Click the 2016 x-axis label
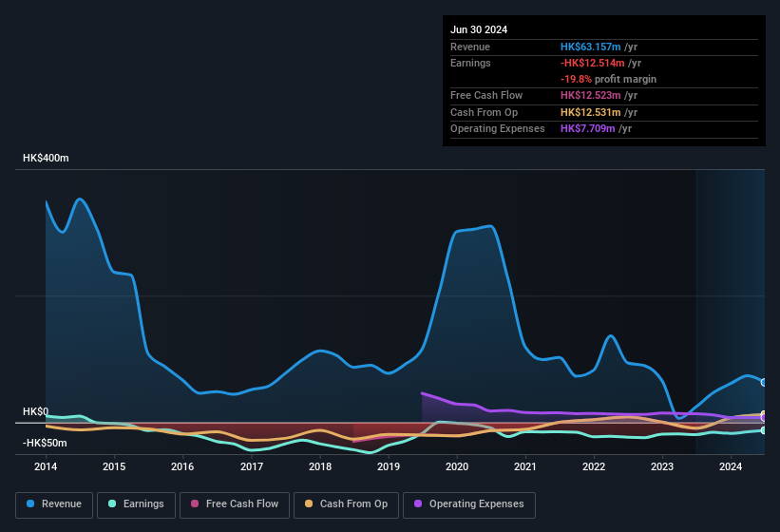The width and height of the screenshot is (780, 532). tap(182, 466)
